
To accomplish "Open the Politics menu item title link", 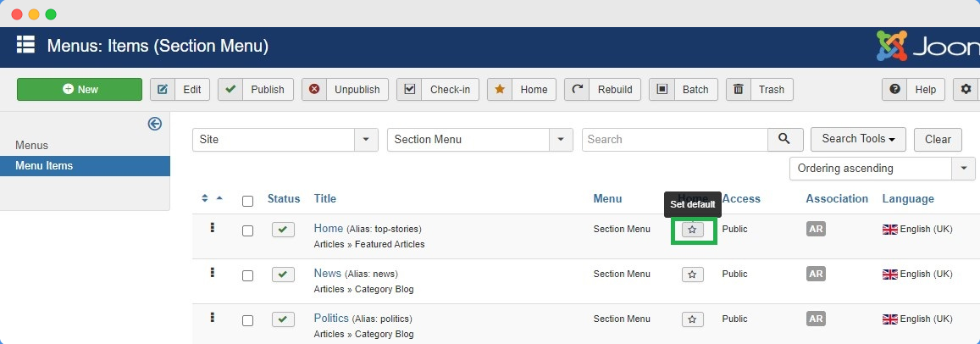I will (331, 319).
